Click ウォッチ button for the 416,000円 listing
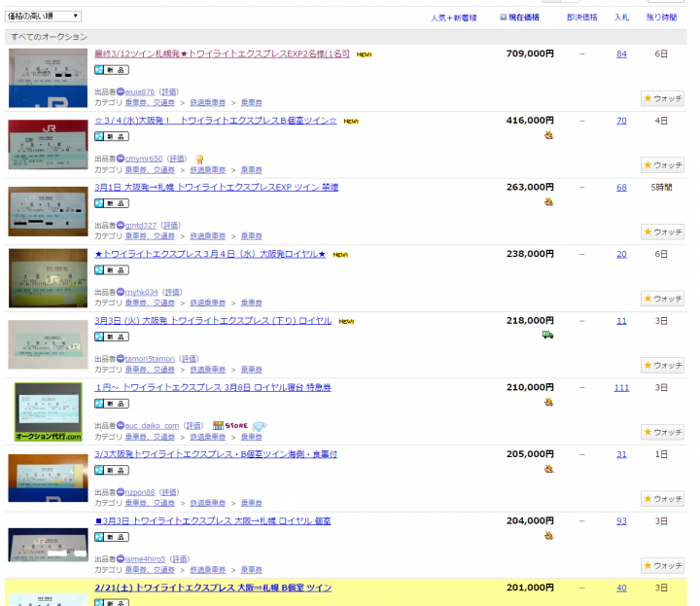Viewport: 700px width, 606px height. coord(663,165)
